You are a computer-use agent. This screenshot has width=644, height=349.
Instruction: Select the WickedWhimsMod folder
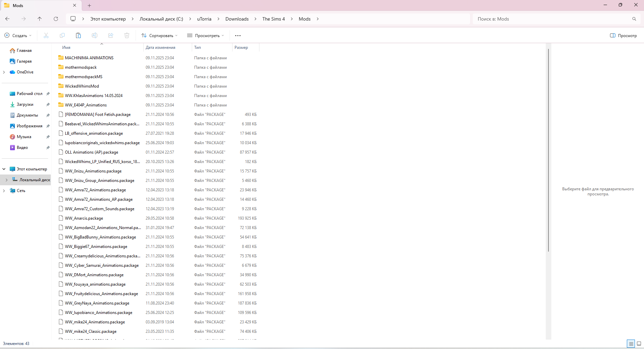coord(82,86)
